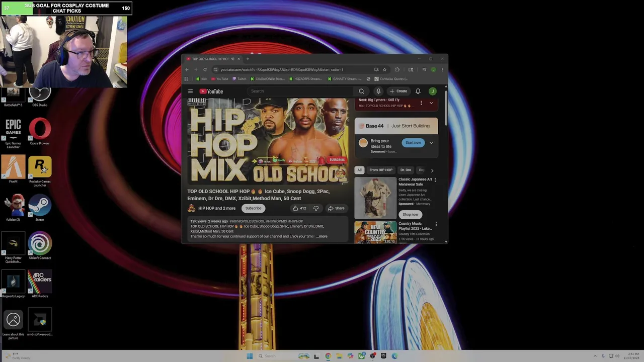
Task: Open Ubisoft Connect desktop icon
Action: tap(40, 246)
